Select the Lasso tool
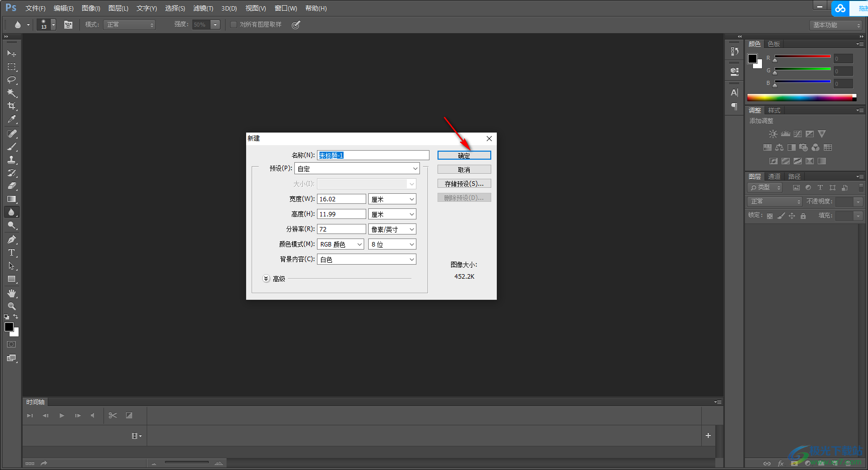The width and height of the screenshot is (868, 470). pos(12,79)
